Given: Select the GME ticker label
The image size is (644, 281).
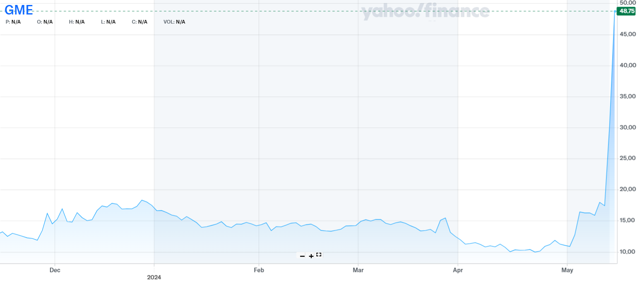Looking at the screenshot, I should pos(19,10).
